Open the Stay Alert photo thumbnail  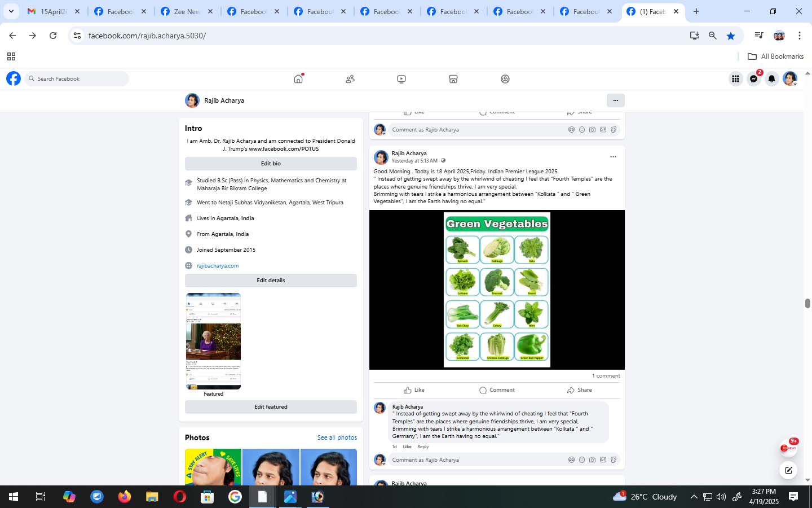tap(213, 467)
